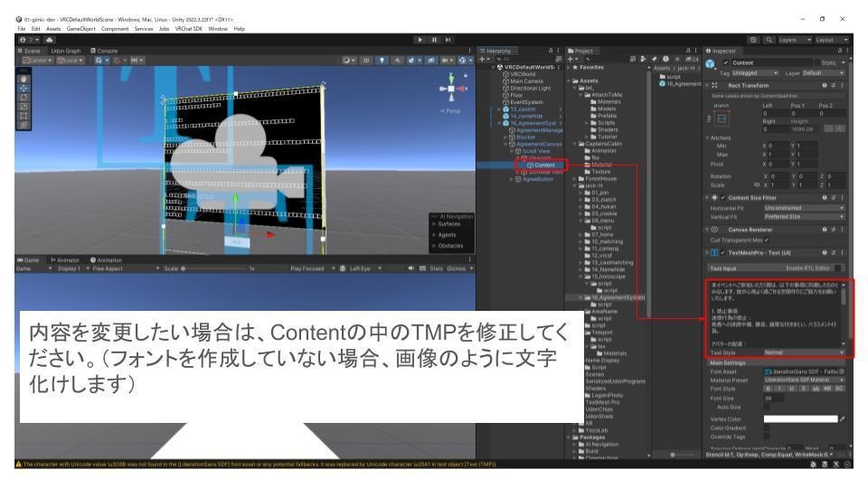Viewport: 868px width, 488px height.
Task: Toggle 2D view mode in Scene
Action: [366, 61]
